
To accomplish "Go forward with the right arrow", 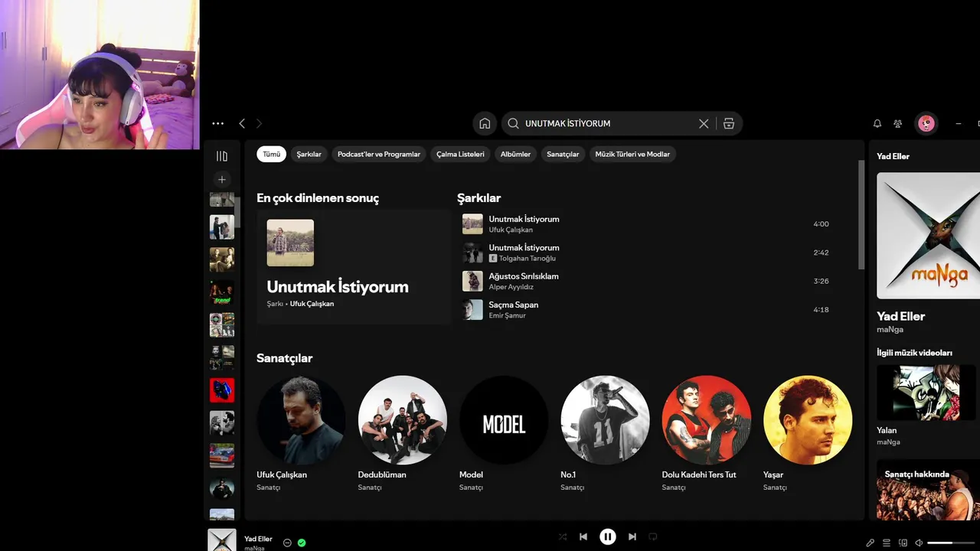I will tap(259, 123).
